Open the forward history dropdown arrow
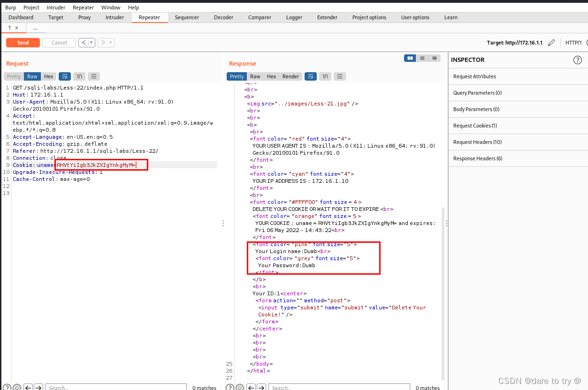Image resolution: width=588 pixels, height=390 pixels. [111, 43]
